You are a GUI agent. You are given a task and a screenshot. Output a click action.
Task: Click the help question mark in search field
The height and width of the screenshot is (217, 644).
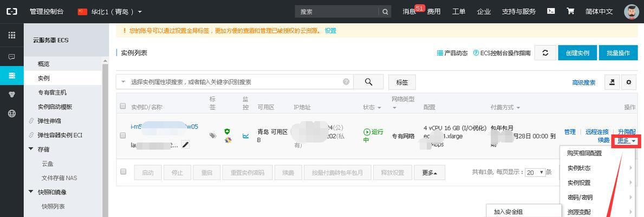(346, 82)
